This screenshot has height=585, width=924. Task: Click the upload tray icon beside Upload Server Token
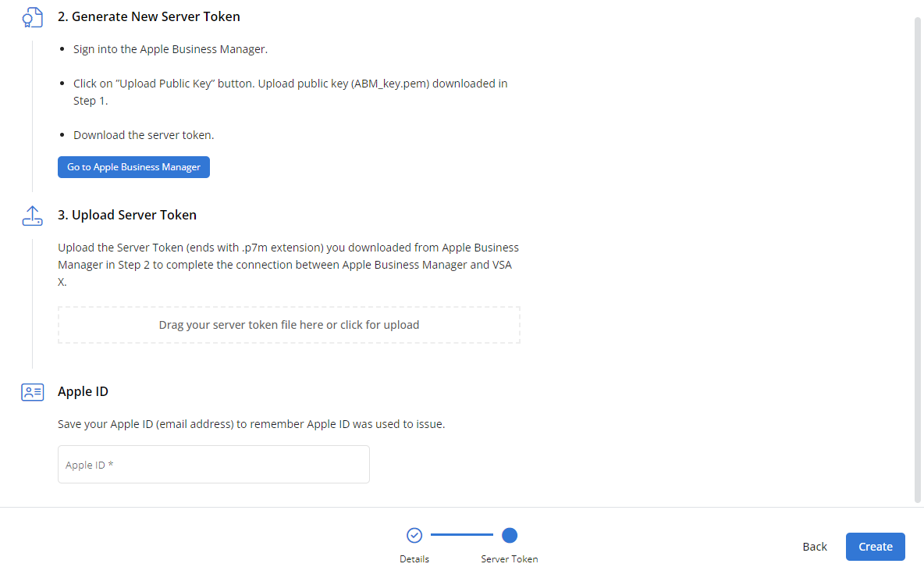coord(32,216)
